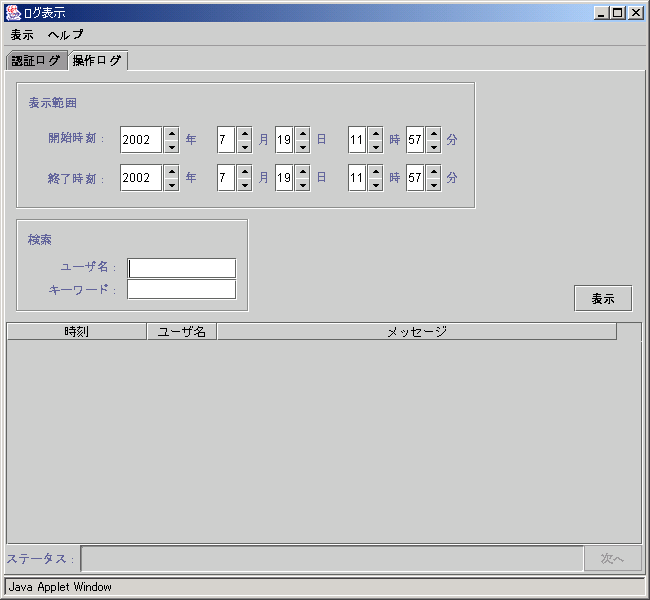Open the ヘルプ menu
The image size is (650, 600).
66,34
